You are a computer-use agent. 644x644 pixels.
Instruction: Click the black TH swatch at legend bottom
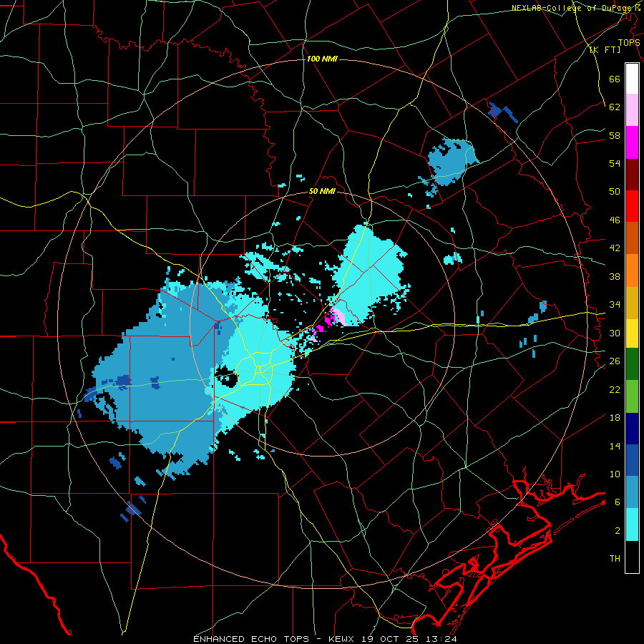point(632,557)
